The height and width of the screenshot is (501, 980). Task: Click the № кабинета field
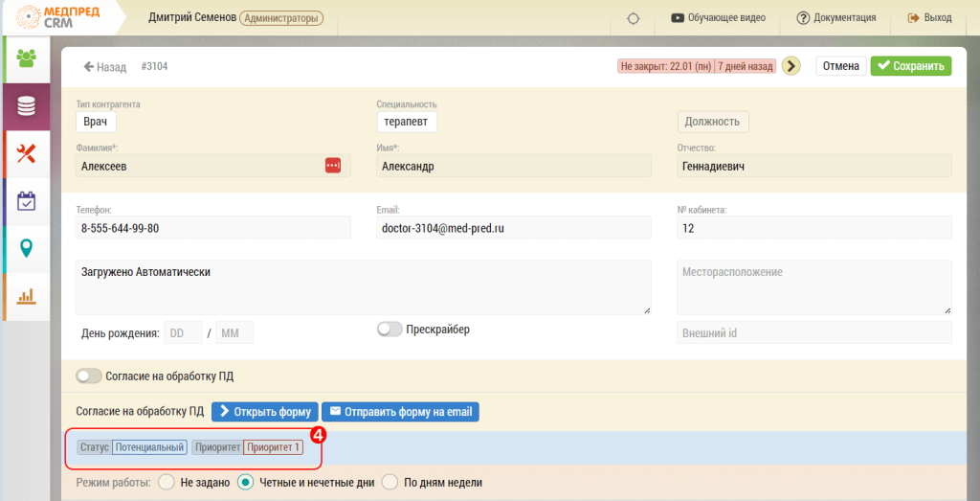pos(814,228)
